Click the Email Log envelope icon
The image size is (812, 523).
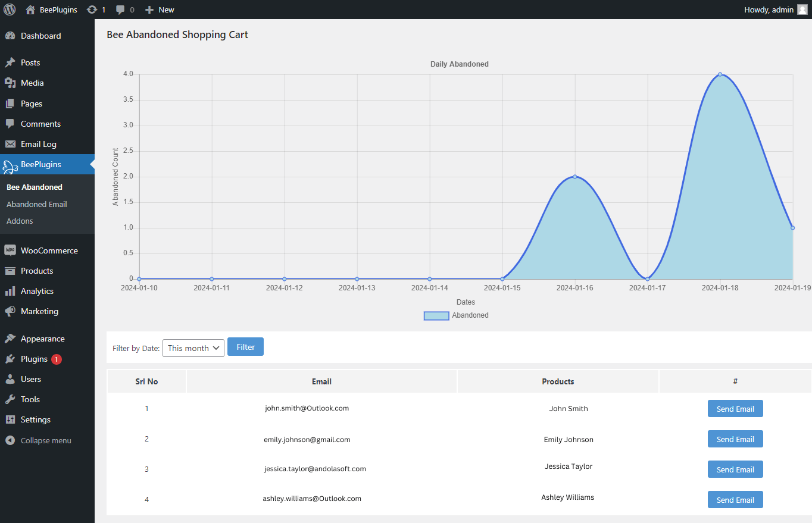[x=10, y=144]
